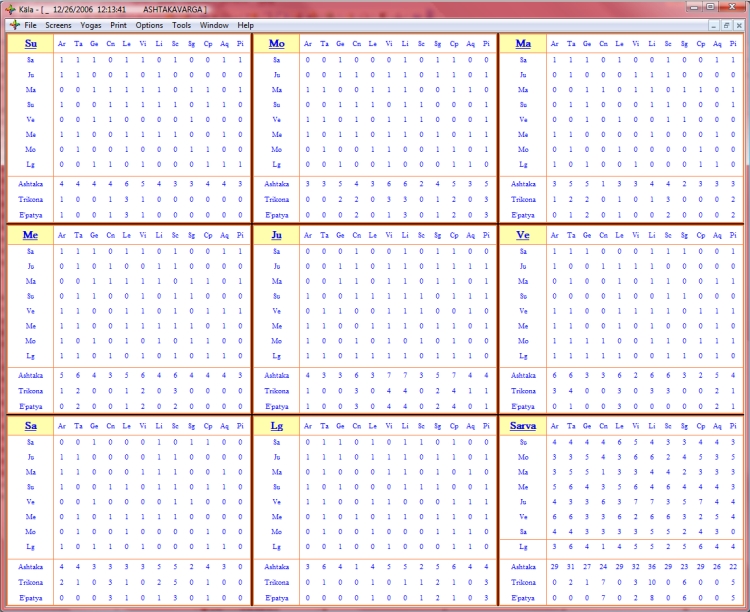Click the Ma table header
The image size is (750, 612).
(523, 44)
